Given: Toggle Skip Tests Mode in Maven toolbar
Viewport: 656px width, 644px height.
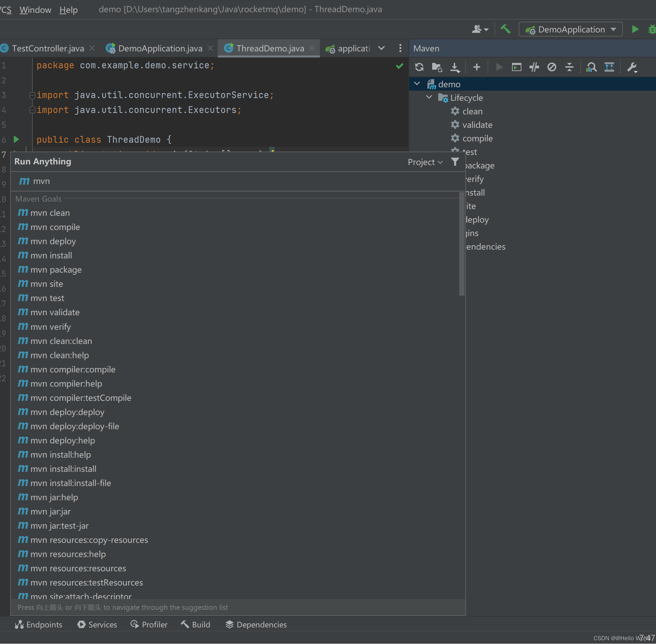Looking at the screenshot, I should coord(552,67).
